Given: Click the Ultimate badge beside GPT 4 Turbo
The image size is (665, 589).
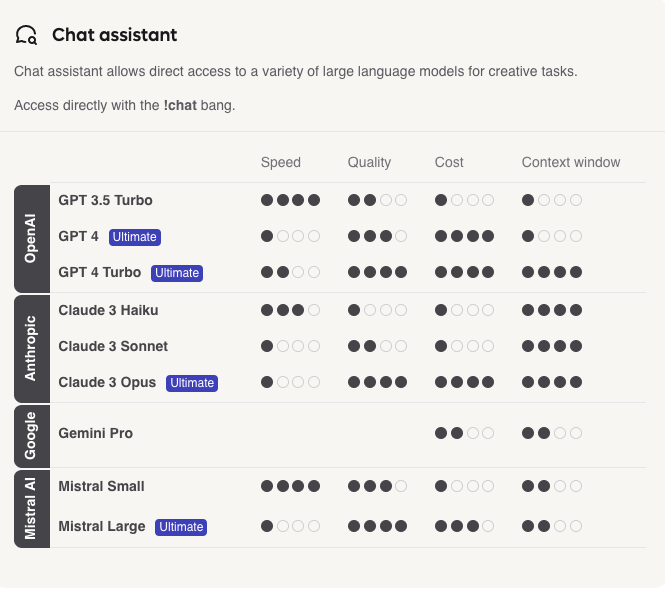Looking at the screenshot, I should pyautogui.click(x=177, y=273).
